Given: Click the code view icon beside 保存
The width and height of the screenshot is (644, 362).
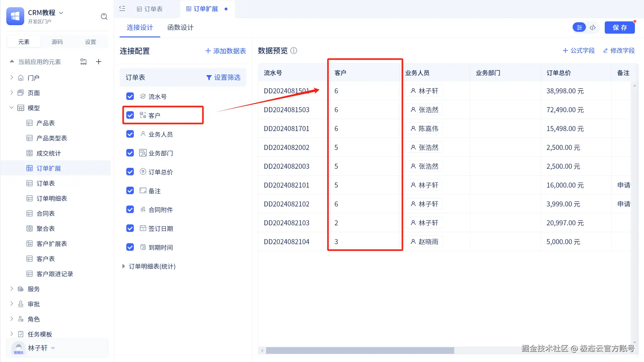Looking at the screenshot, I should pos(592,28).
